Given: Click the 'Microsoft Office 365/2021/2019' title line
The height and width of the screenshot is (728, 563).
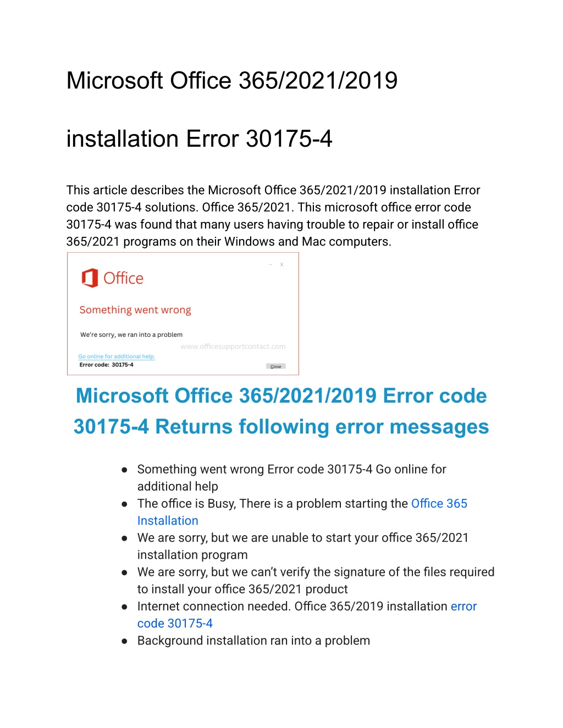Looking at the screenshot, I should coord(232,81).
